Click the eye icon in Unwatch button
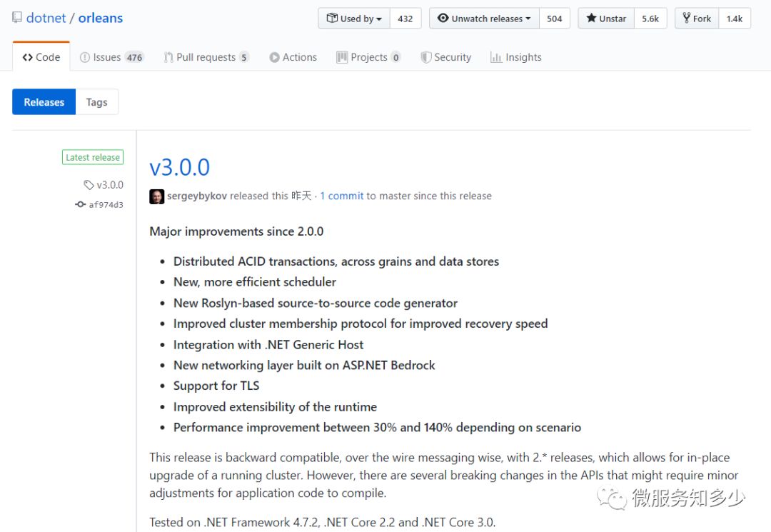The height and width of the screenshot is (532, 771). pyautogui.click(x=443, y=18)
